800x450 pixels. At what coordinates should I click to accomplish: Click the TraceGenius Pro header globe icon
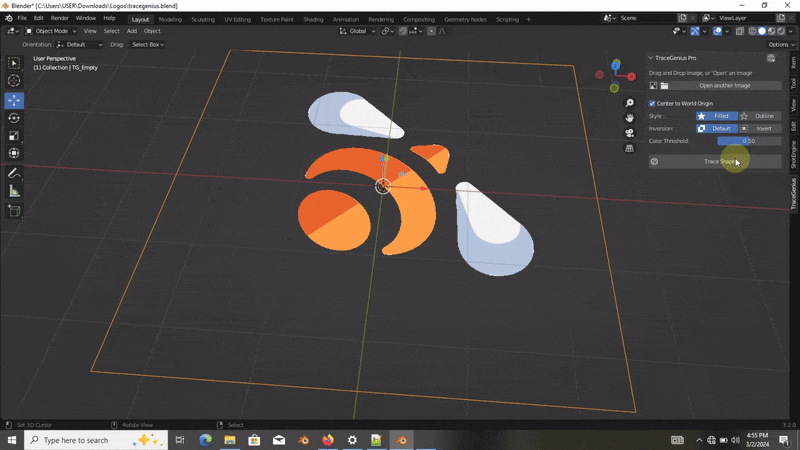click(771, 58)
